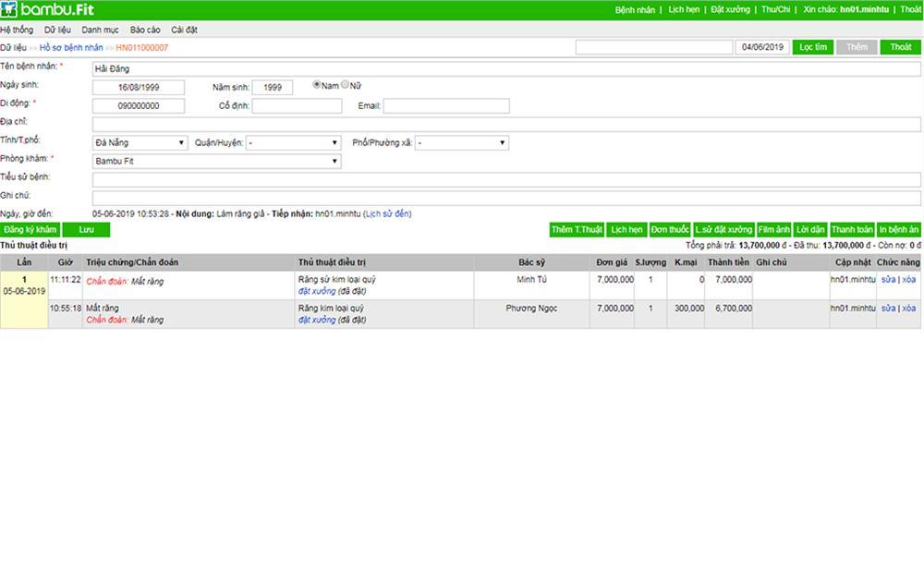Click xóa link for Phương Ngọc's row
Viewport: 924px width, 583px height.
(908, 309)
